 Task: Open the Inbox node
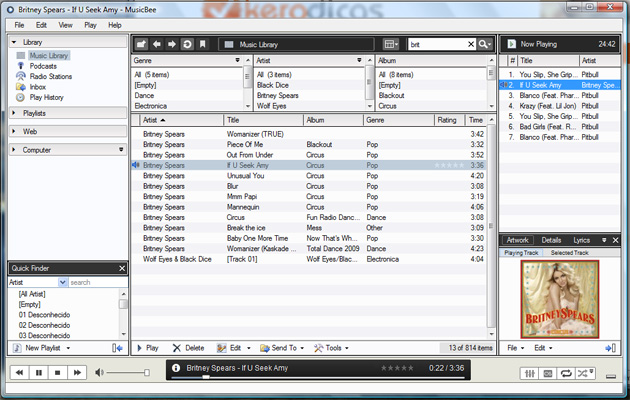[37, 87]
